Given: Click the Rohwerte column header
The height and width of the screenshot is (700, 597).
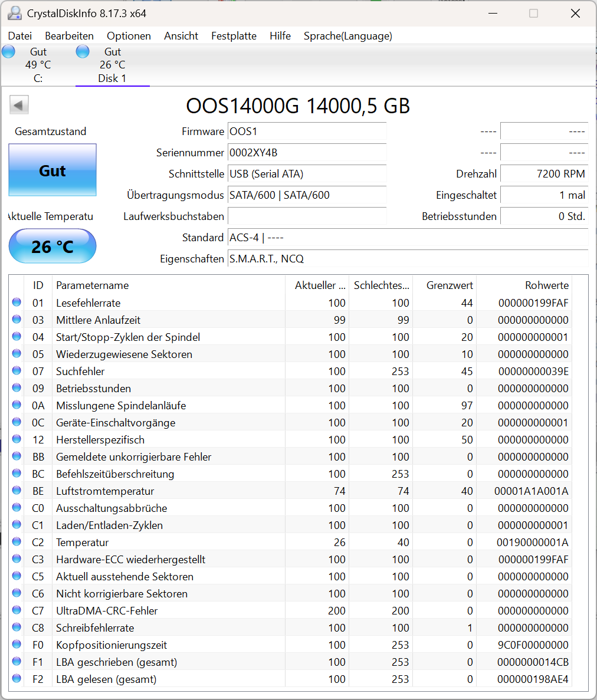Looking at the screenshot, I should (x=524, y=285).
